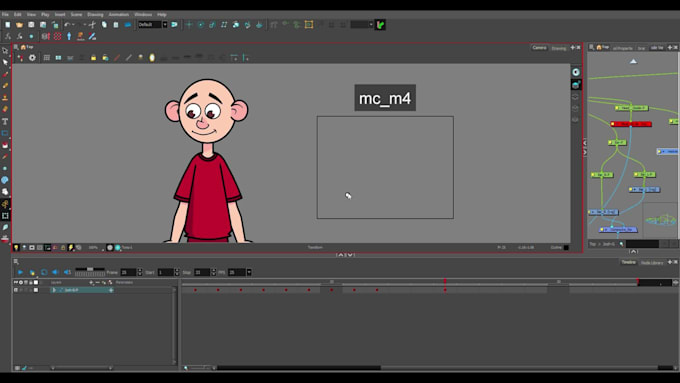This screenshot has height=383, width=680.
Task: Open the Scene menu
Action: coord(76,14)
